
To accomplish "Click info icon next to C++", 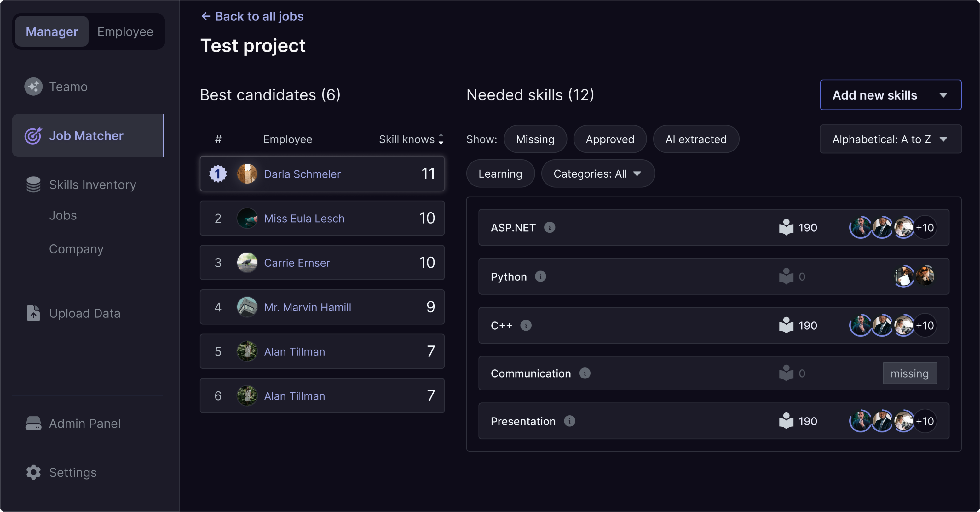I will (x=526, y=325).
